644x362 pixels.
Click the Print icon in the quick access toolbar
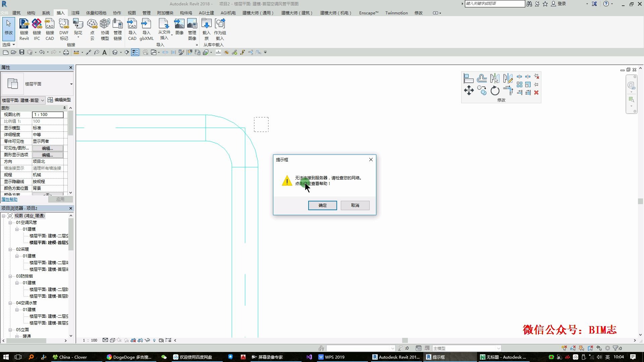[66, 52]
